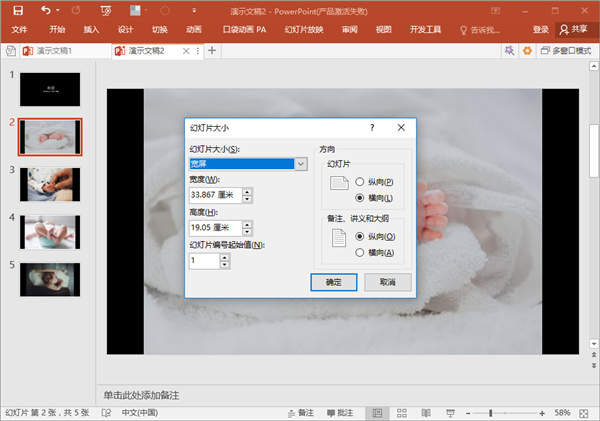Select slide landscape orientation 横向(L)
Image resolution: width=600 pixels, height=421 pixels.
359,198
